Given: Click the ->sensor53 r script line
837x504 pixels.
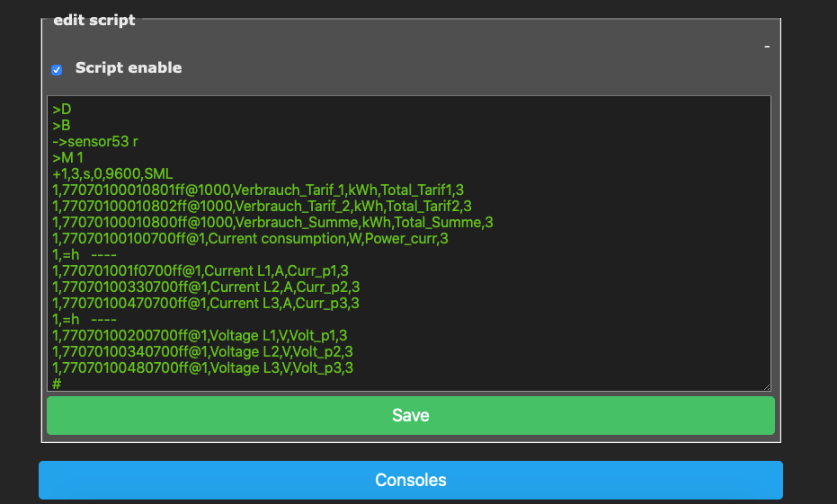Looking at the screenshot, I should (95, 141).
